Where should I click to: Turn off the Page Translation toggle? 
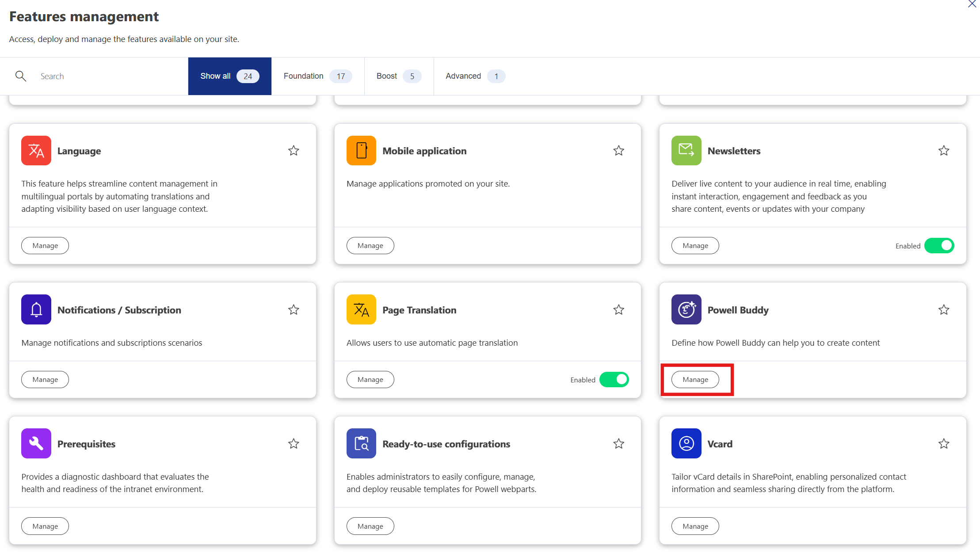tap(614, 380)
